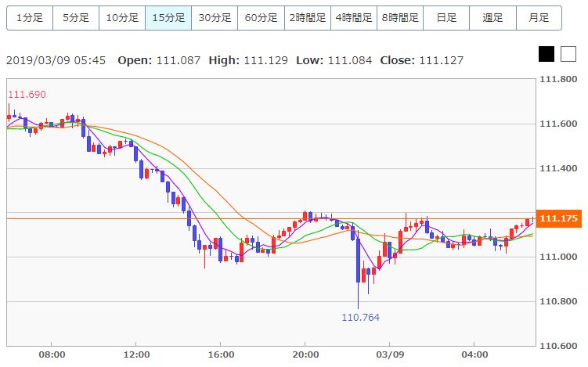The image size is (588, 367).
Task: Open the 10分足 timeframe tab
Action: (x=122, y=17)
